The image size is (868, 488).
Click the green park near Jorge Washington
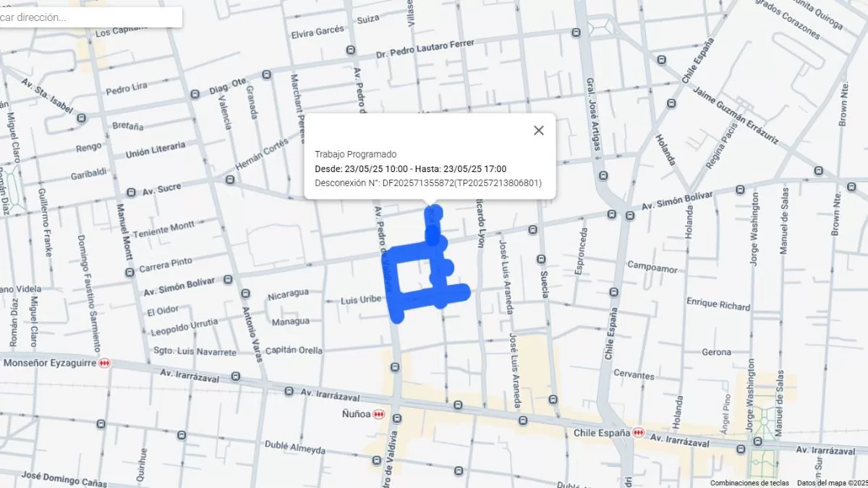pyautogui.click(x=761, y=462)
